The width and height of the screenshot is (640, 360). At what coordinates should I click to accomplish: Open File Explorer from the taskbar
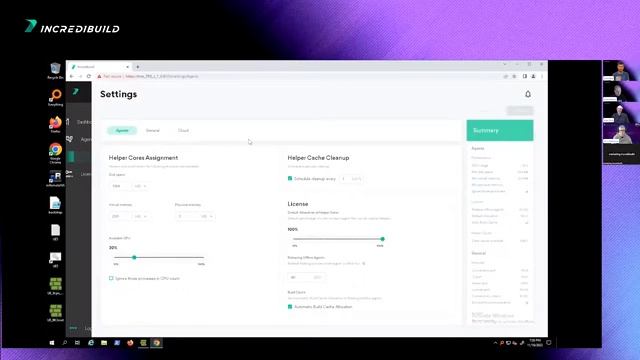[104, 343]
